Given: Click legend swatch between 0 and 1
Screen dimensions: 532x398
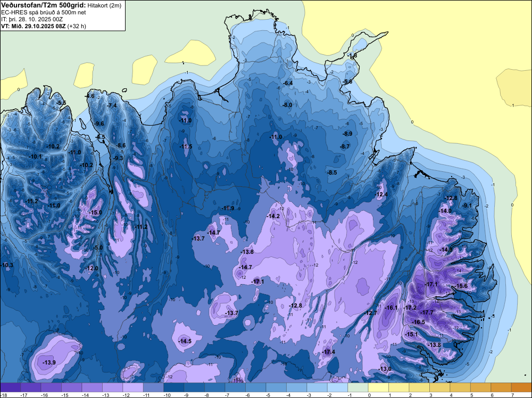Looking at the screenshot, I should coord(378,387).
